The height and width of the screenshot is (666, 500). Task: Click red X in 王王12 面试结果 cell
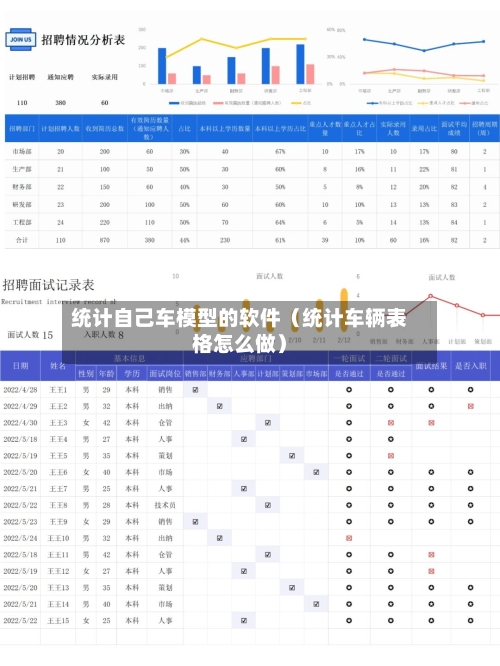pyautogui.click(x=431, y=571)
